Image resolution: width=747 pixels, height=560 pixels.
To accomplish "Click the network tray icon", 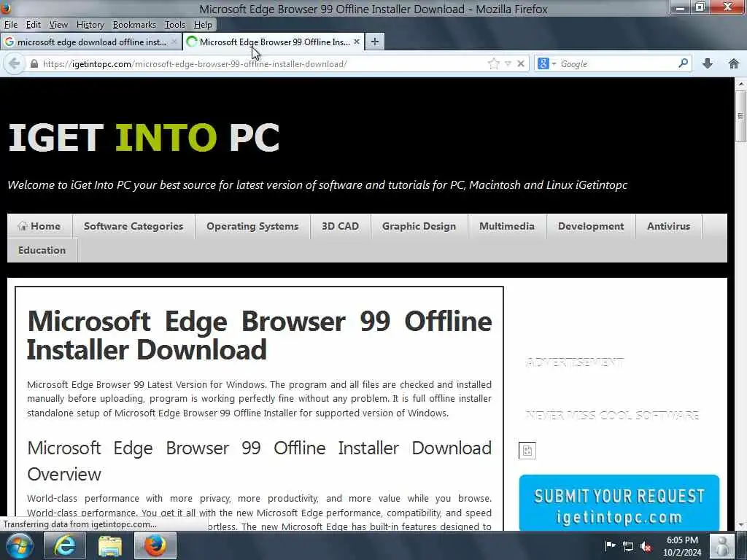I will [x=628, y=546].
